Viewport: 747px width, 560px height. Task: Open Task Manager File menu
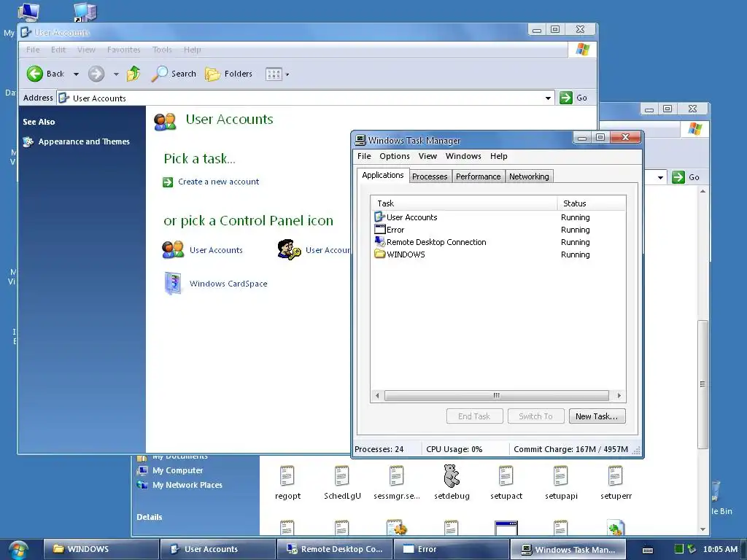tap(364, 156)
